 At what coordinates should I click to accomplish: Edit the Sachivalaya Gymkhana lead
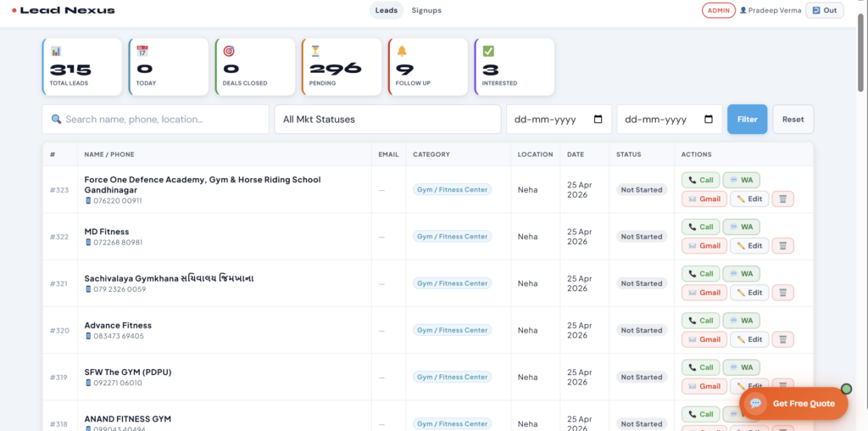749,293
